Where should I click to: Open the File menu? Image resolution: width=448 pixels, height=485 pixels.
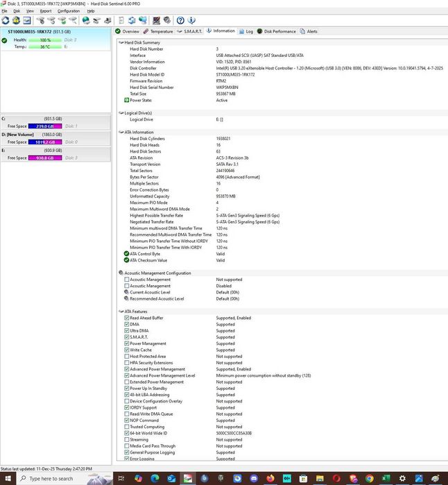(x=4, y=11)
